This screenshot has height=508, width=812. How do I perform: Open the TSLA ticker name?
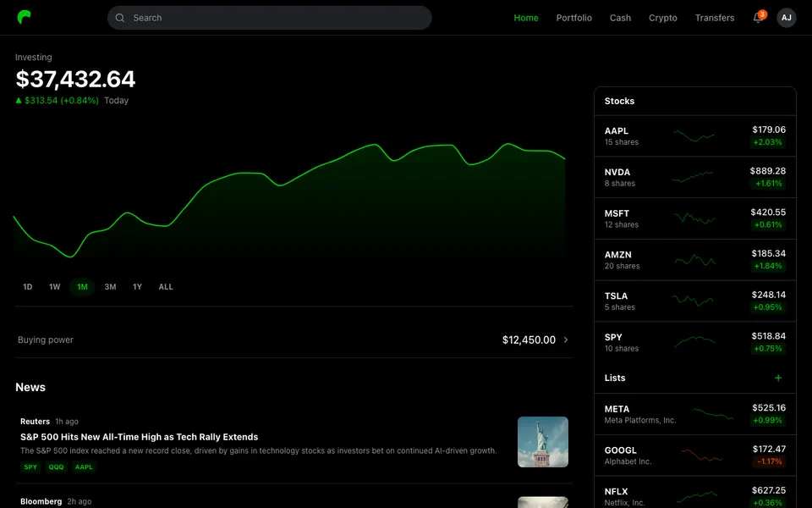pyautogui.click(x=616, y=296)
